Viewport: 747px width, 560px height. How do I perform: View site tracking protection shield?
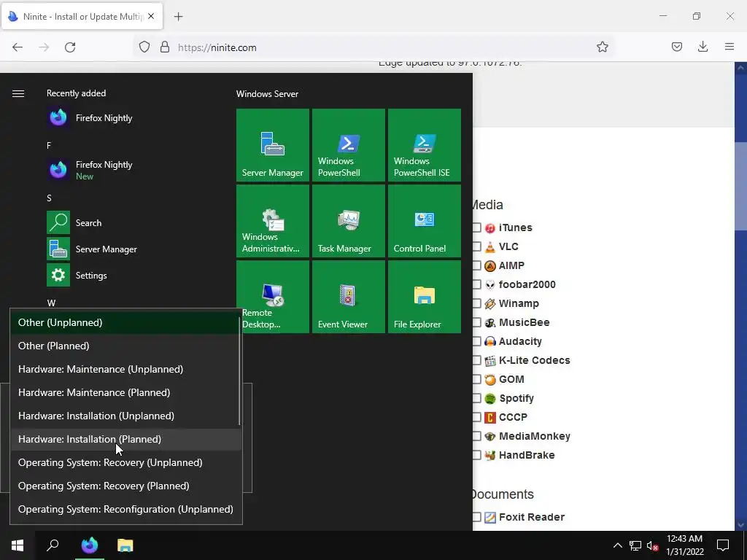point(144,47)
